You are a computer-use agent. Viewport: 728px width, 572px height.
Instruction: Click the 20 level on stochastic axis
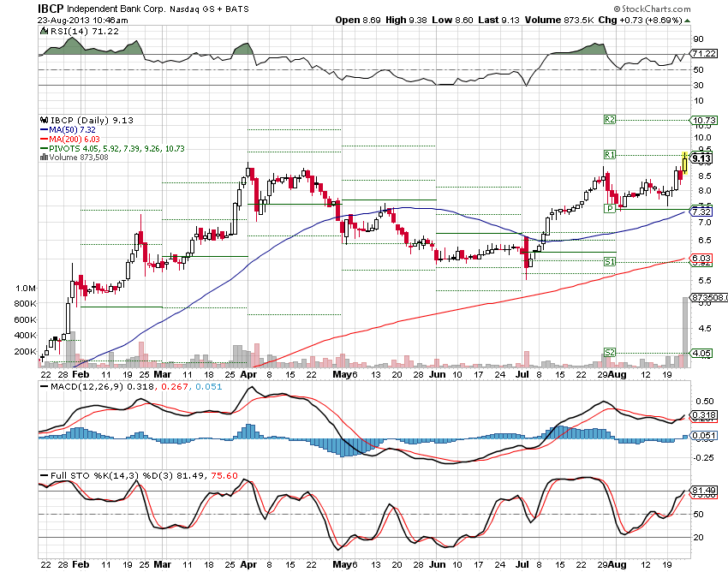[x=698, y=538]
